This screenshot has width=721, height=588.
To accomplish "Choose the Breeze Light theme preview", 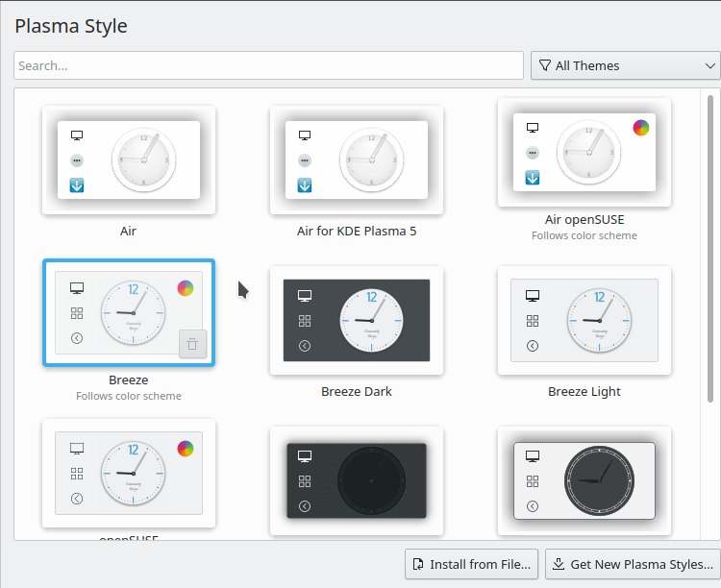I will [584, 321].
